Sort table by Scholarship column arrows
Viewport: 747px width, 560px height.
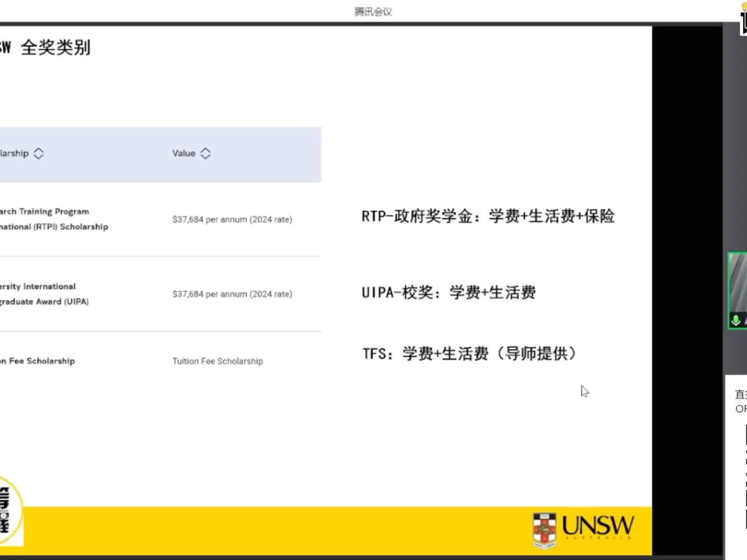coord(38,153)
